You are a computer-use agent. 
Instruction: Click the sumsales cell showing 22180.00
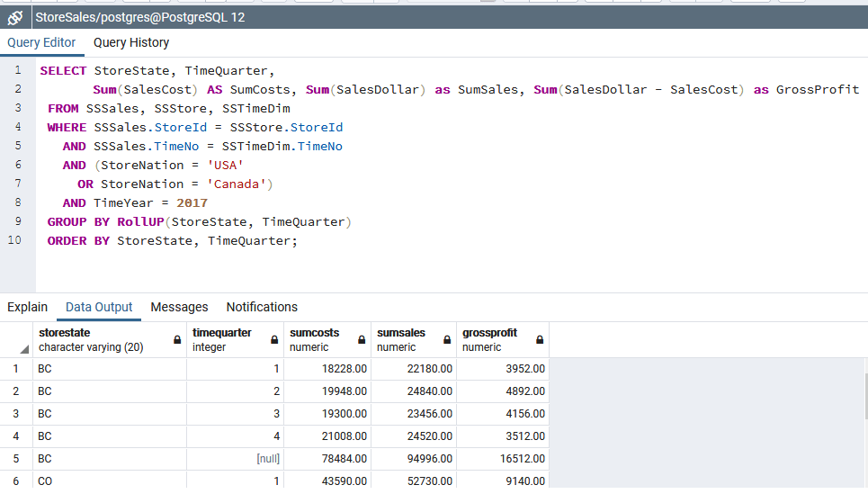pos(414,368)
